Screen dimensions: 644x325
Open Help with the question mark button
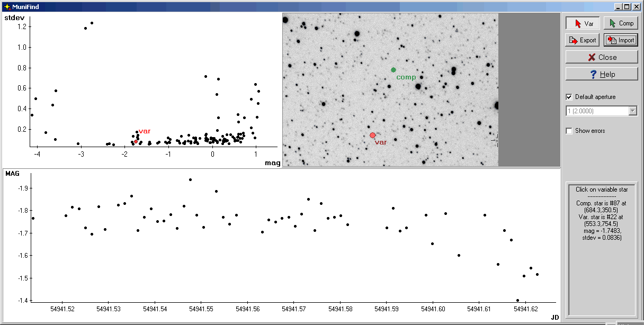(601, 74)
